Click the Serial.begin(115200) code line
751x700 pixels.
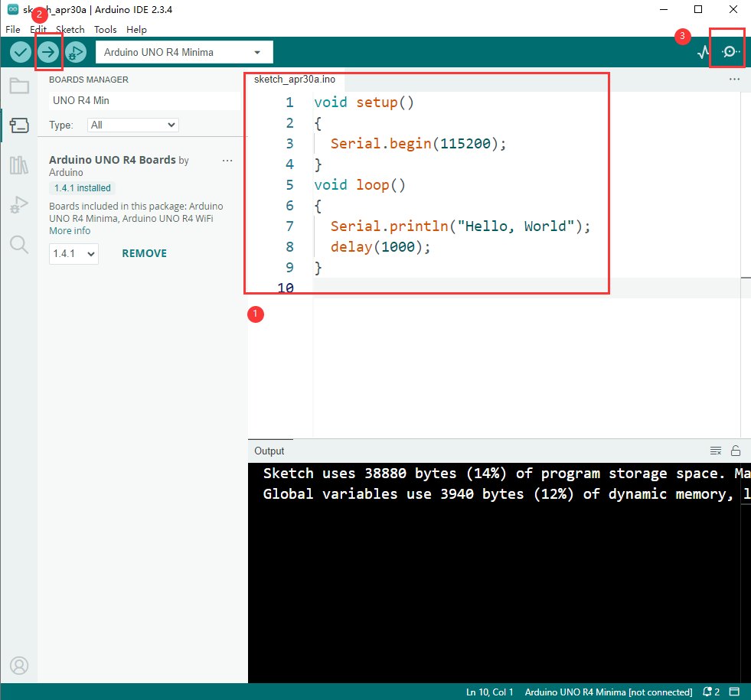click(418, 144)
